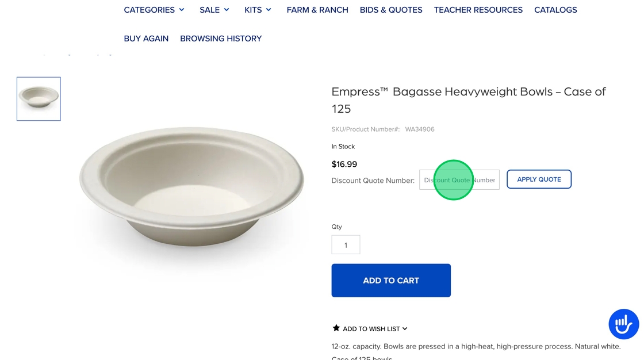Open the Catalogs menu item
The image size is (644, 360).
pos(555,10)
